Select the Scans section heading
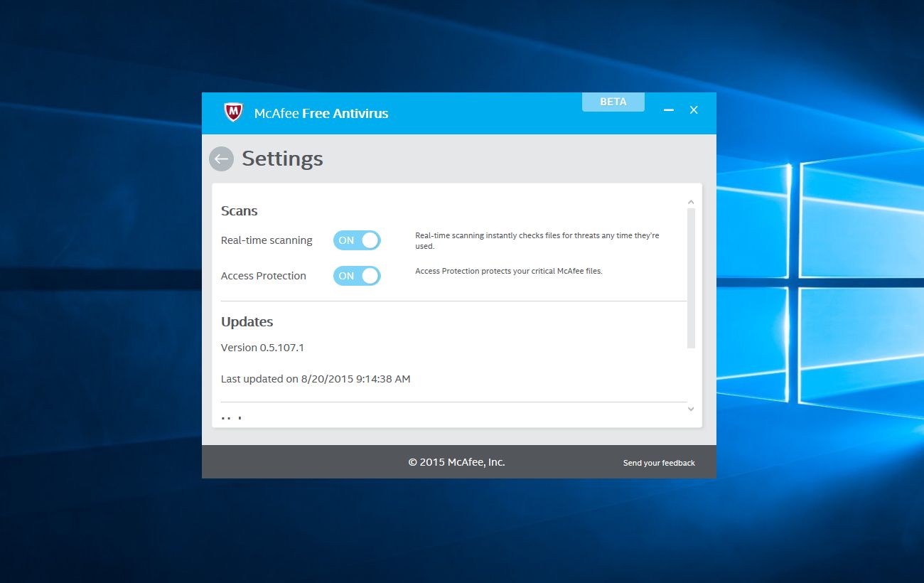 click(239, 211)
